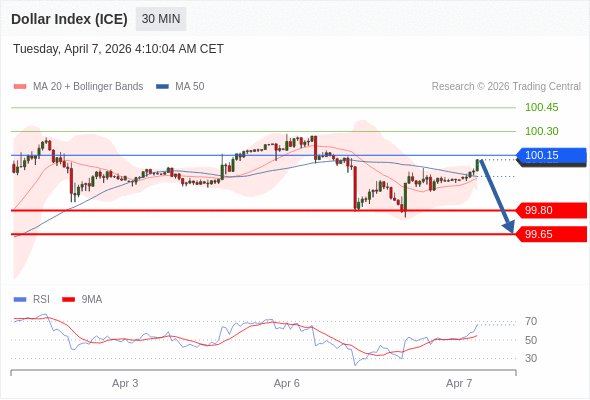Click the RSI 30 level label
The height and width of the screenshot is (400, 590).
tap(531, 358)
